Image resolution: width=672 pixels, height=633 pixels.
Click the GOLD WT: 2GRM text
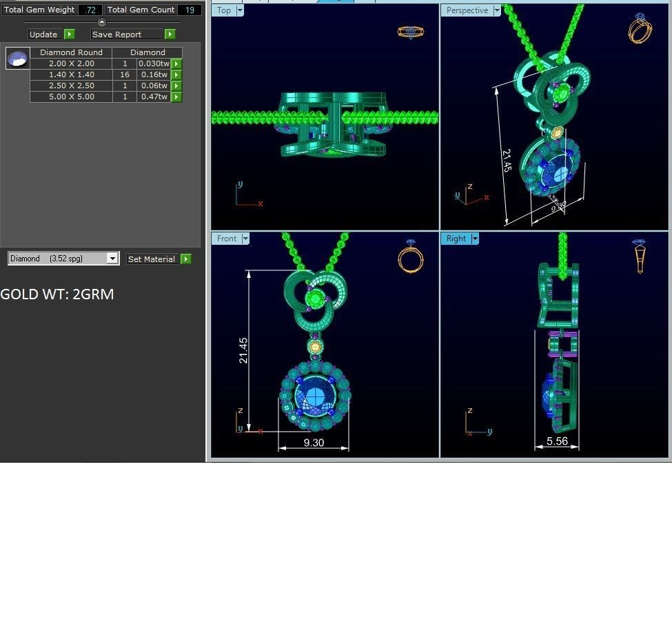57,294
